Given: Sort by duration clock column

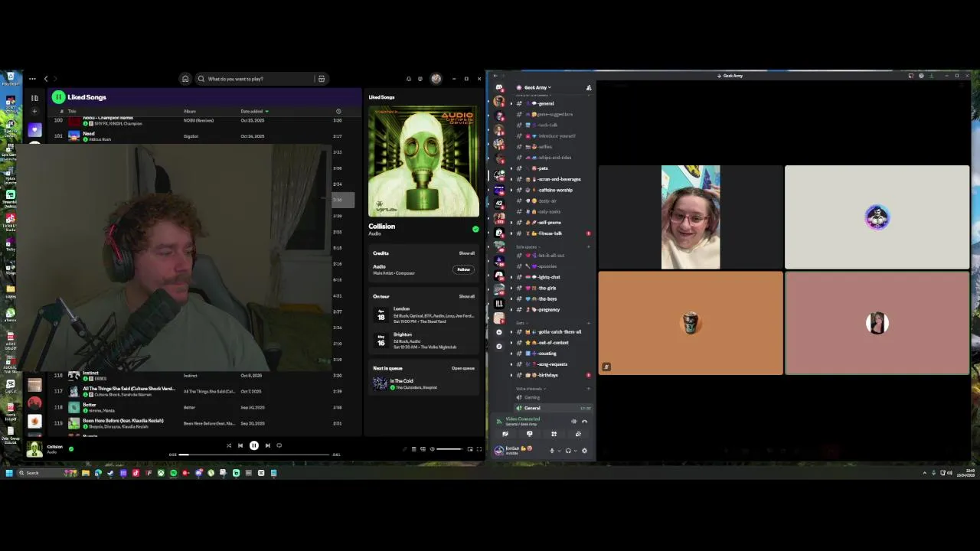Looking at the screenshot, I should click(x=338, y=112).
